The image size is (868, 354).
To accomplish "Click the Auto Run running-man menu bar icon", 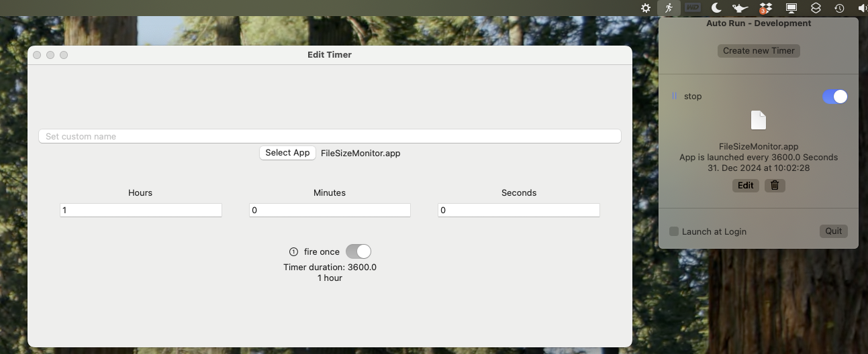I will tap(669, 8).
